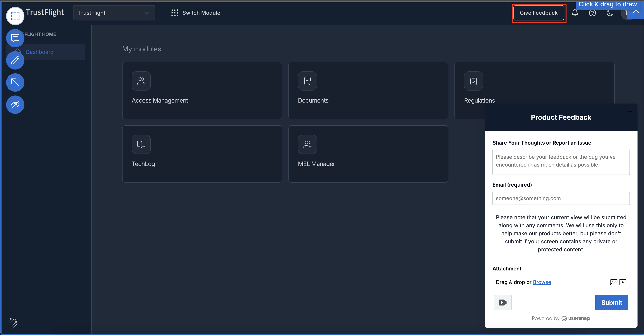
Task: Open the Access Management module
Action: pyautogui.click(x=202, y=91)
